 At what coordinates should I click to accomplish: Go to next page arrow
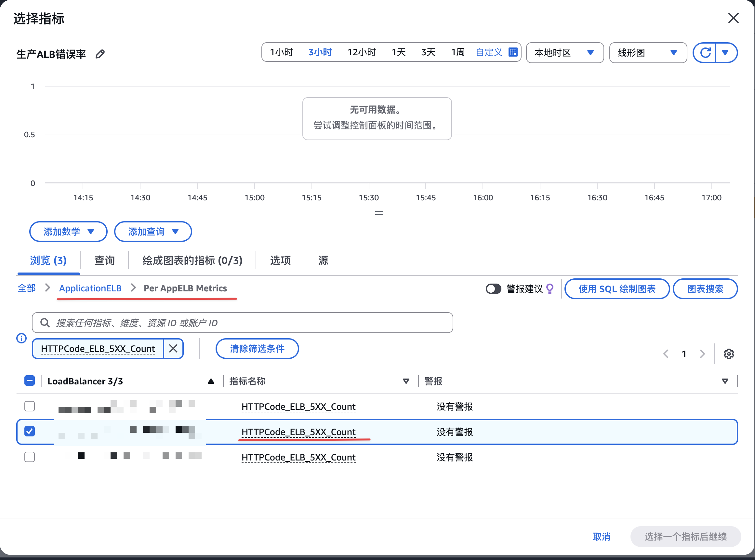[x=702, y=354]
